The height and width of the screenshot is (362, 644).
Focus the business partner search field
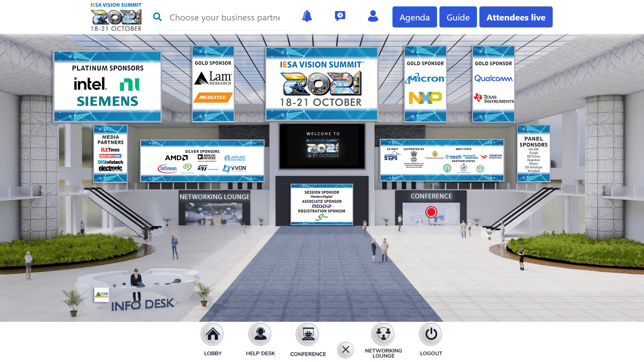click(x=226, y=17)
